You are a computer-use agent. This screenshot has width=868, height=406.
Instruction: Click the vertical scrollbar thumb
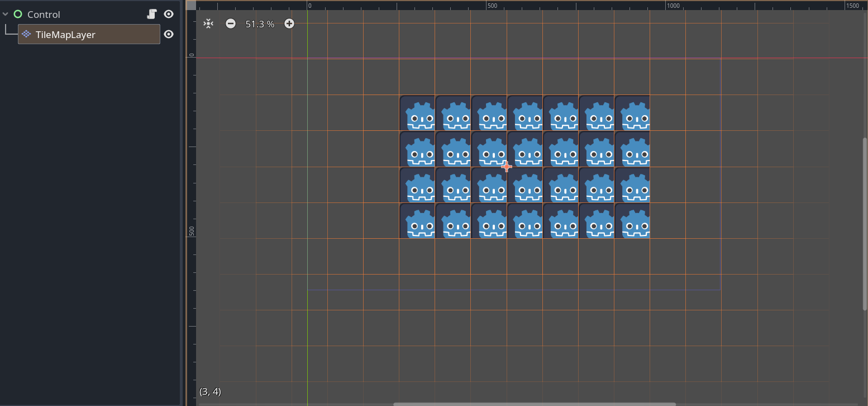865,224
